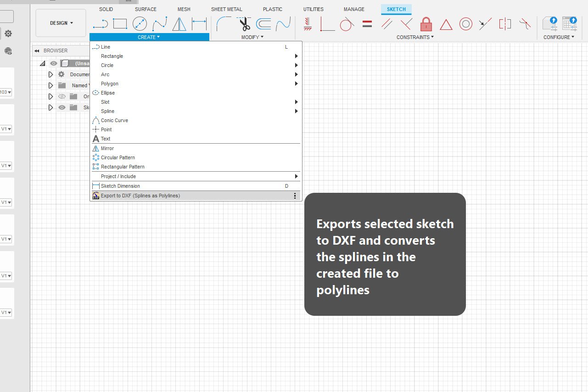Viewport: 588px width, 392px height.
Task: Switch to the MANAGE tab
Action: coord(354,9)
